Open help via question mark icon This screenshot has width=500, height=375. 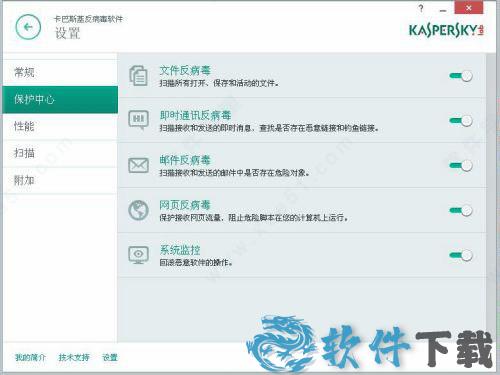421,9
